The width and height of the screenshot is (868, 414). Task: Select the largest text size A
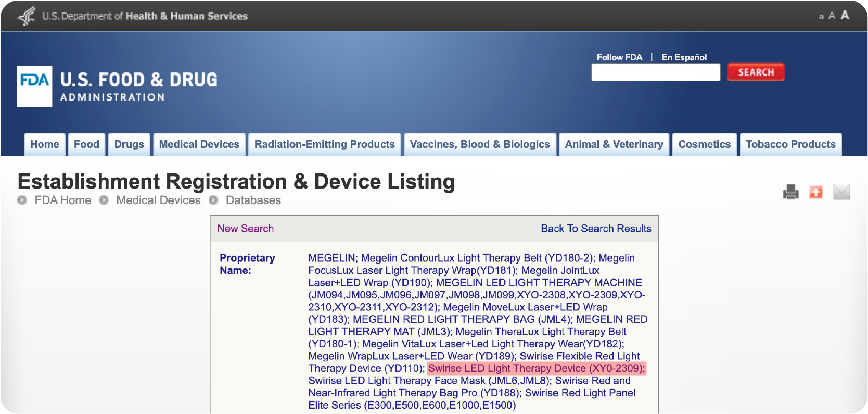click(845, 15)
